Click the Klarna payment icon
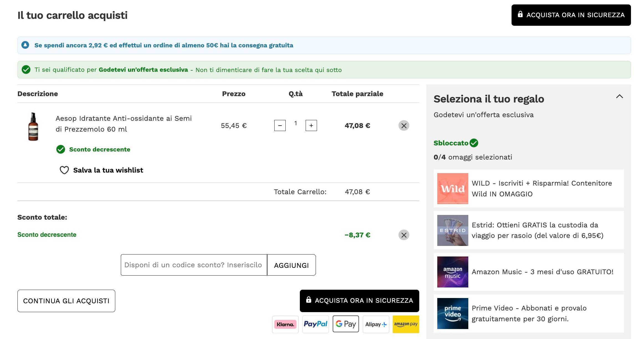 click(x=285, y=324)
